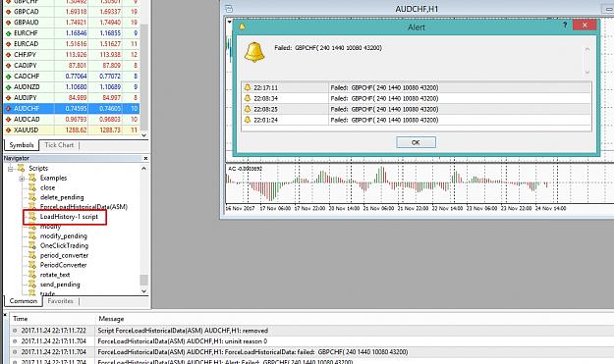The width and height of the screenshot is (614, 364).
Task: Switch to the Symbols tab
Action: point(22,145)
